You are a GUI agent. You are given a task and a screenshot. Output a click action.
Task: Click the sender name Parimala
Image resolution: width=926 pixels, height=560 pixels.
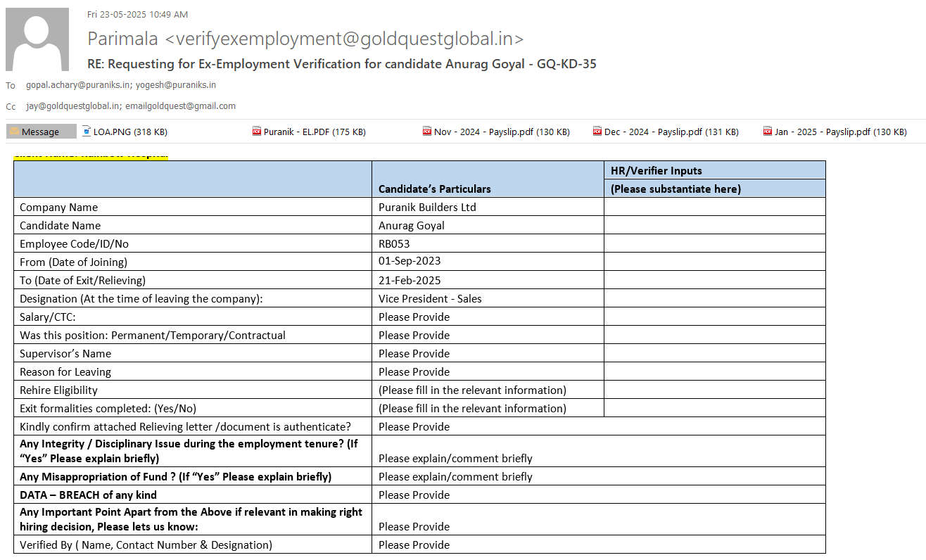(122, 39)
